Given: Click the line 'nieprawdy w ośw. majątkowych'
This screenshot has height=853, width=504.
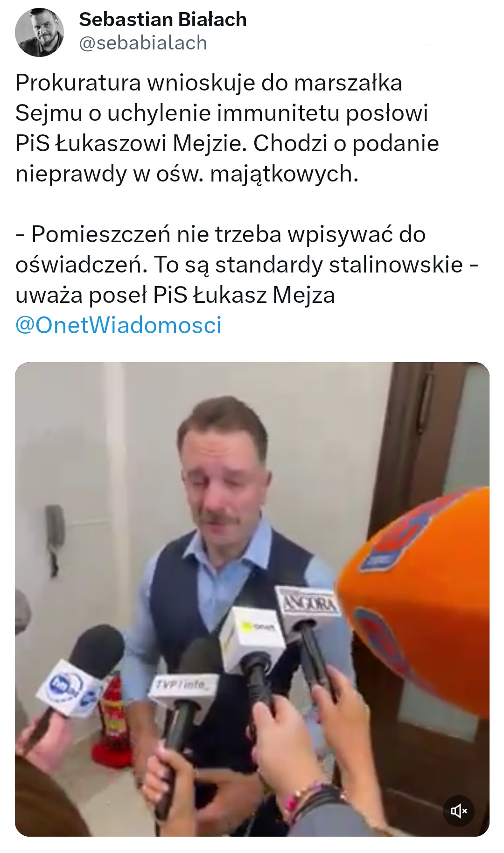Looking at the screenshot, I should point(187,174).
